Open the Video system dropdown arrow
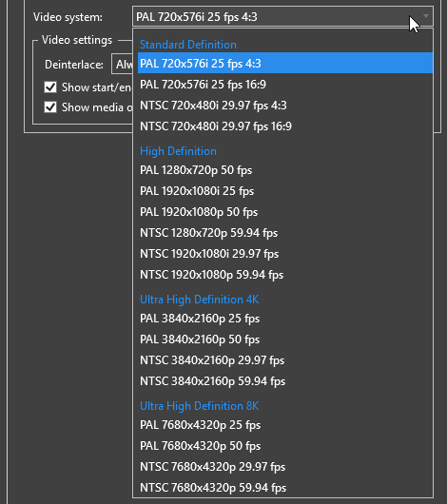Viewport: 447px width, 504px height. [426, 16]
